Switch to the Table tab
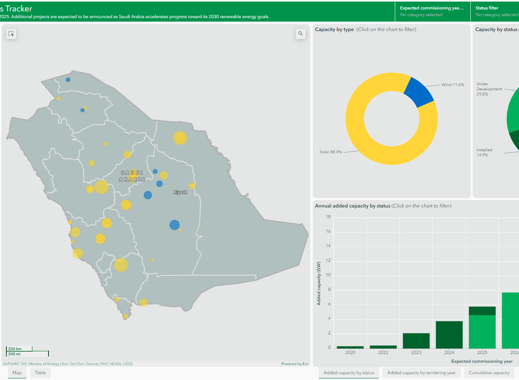 point(40,373)
